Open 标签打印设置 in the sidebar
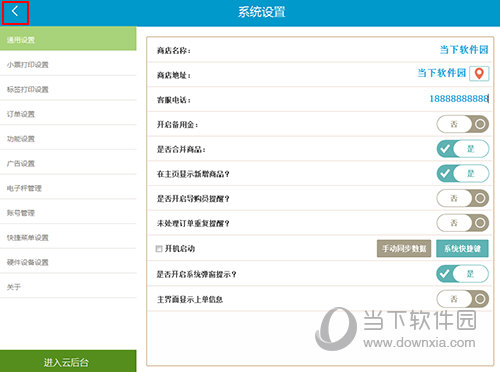This screenshot has width=500, height=372. (x=68, y=89)
